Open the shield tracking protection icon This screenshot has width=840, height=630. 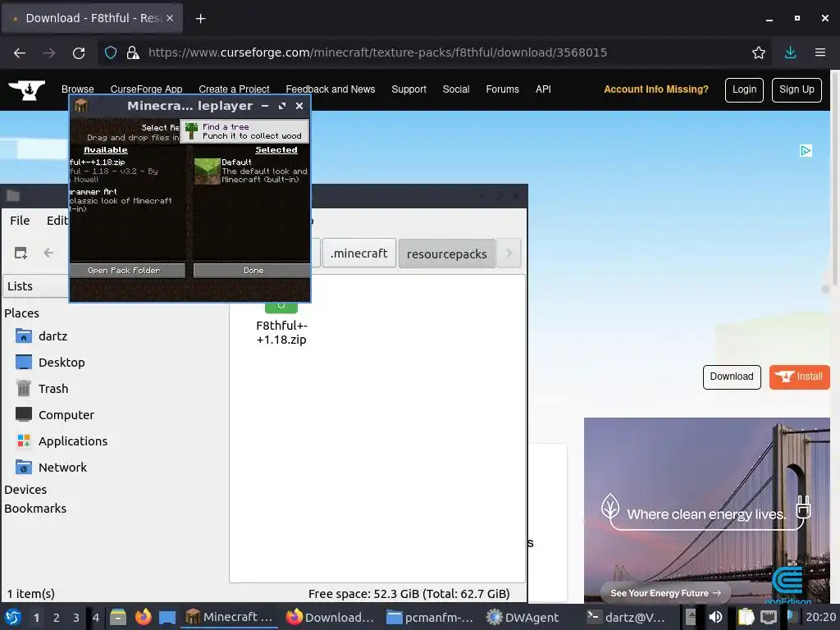[x=111, y=52]
